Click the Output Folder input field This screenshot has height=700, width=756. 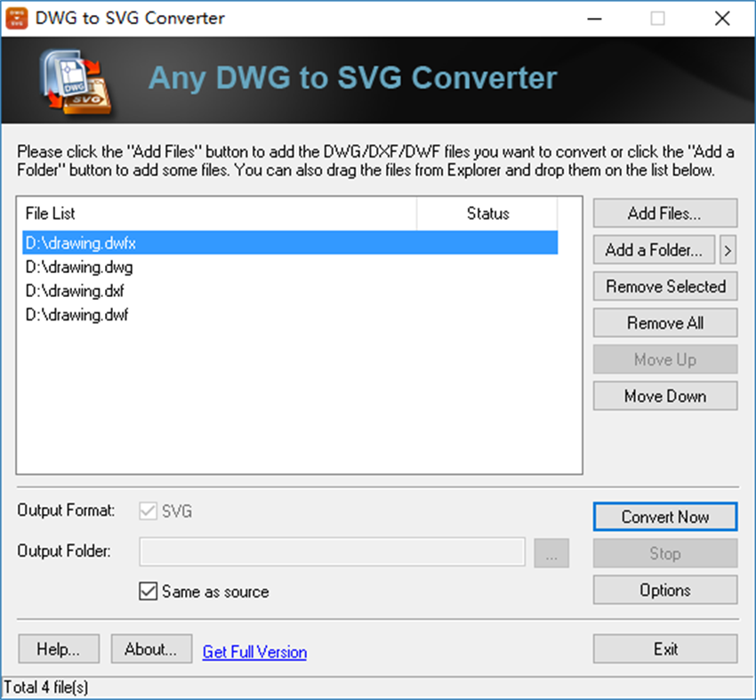coord(332,552)
